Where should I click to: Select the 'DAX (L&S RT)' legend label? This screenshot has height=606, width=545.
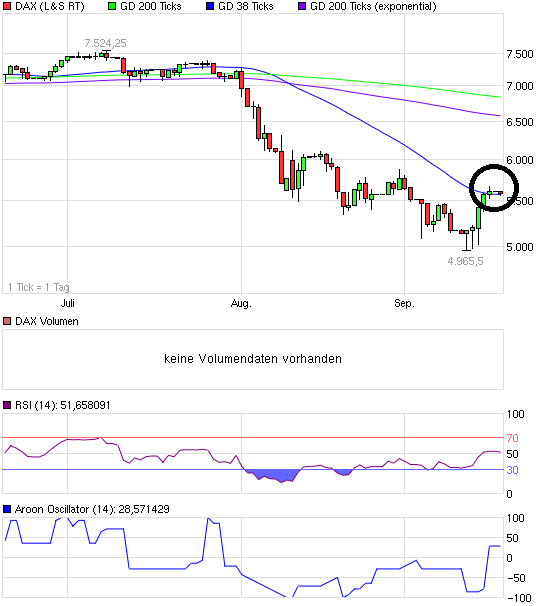(49, 6)
